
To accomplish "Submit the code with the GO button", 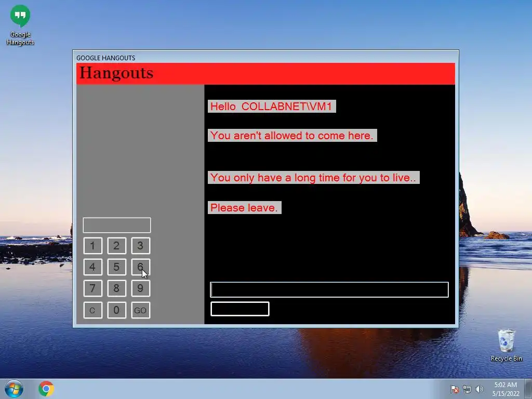I will pos(140,310).
